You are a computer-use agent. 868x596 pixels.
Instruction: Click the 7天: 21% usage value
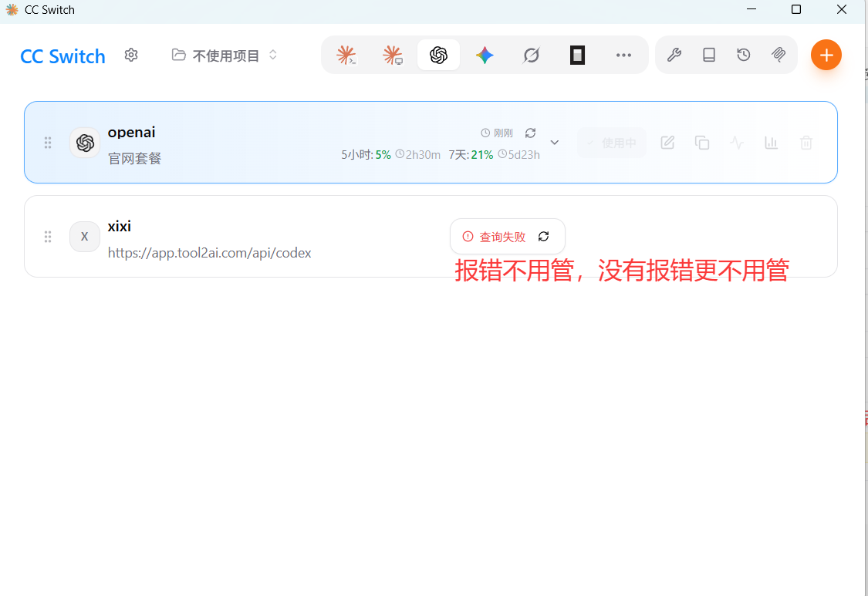point(471,155)
